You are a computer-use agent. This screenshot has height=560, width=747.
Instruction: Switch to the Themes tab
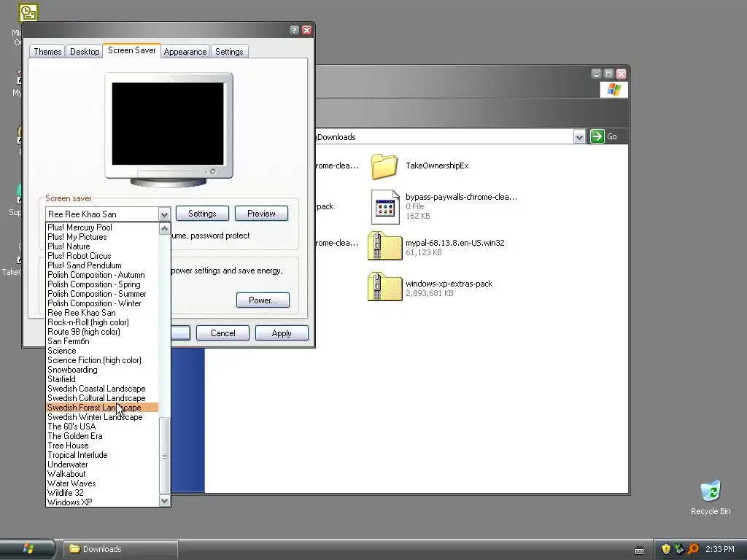point(47,52)
